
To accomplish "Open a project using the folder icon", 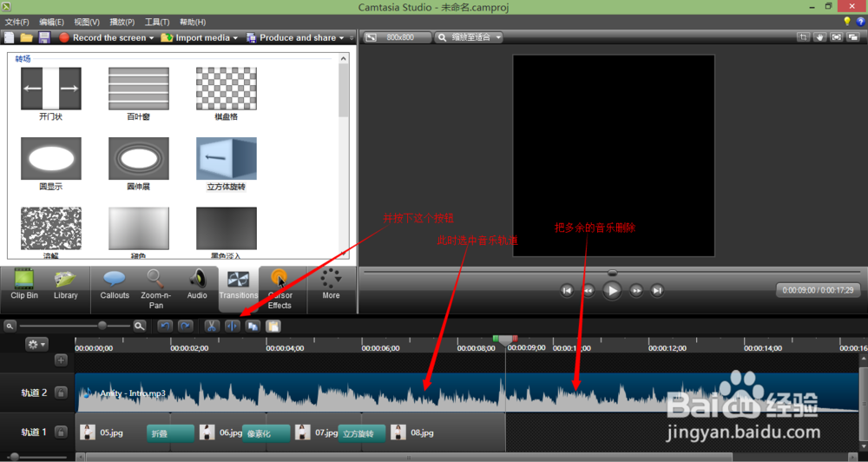I will tap(27, 37).
